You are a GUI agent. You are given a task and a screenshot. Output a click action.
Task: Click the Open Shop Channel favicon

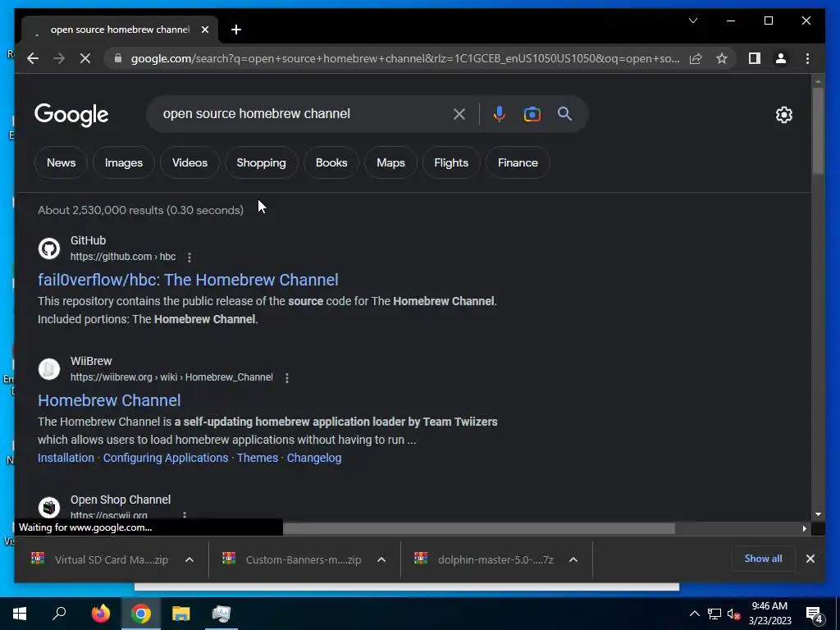click(48, 507)
